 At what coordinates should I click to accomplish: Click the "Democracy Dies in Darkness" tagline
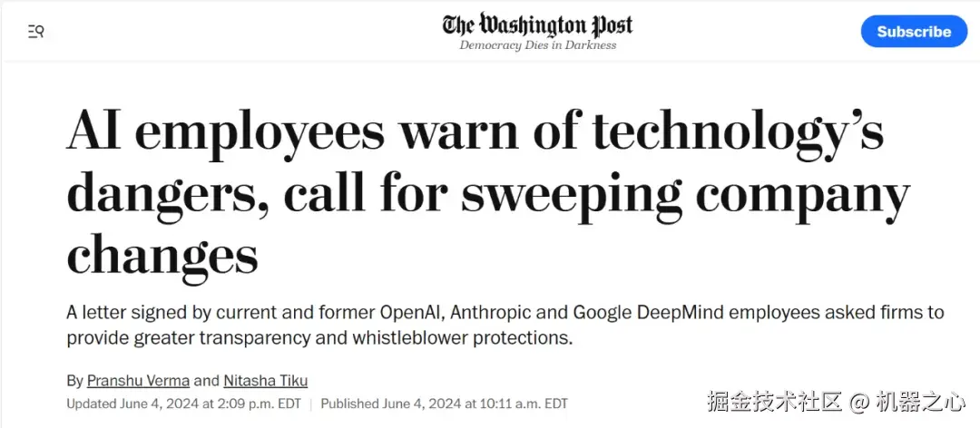tap(537, 45)
